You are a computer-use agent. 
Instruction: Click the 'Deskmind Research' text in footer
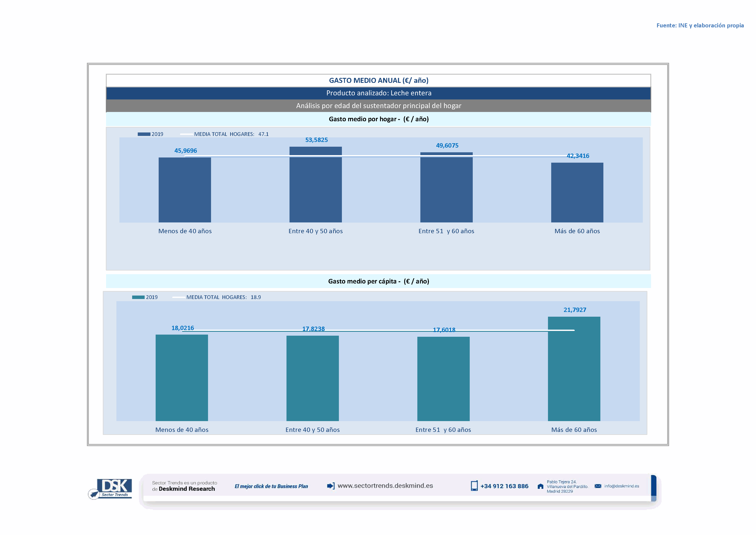tap(187, 489)
